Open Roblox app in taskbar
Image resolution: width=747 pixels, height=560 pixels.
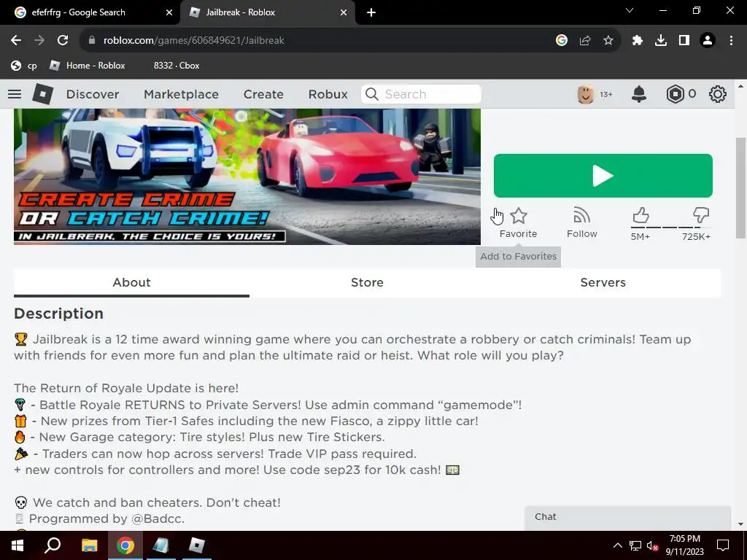point(196,545)
